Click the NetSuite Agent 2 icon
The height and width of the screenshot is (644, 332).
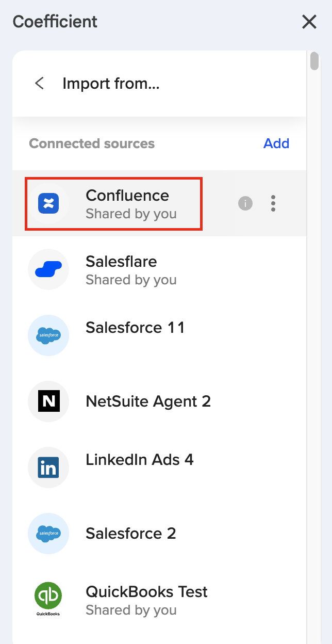point(48,401)
